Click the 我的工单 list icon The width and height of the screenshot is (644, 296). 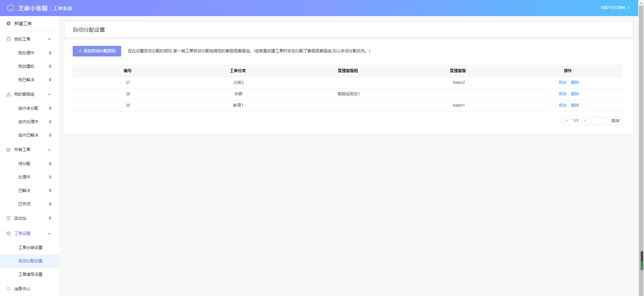[x=8, y=39]
